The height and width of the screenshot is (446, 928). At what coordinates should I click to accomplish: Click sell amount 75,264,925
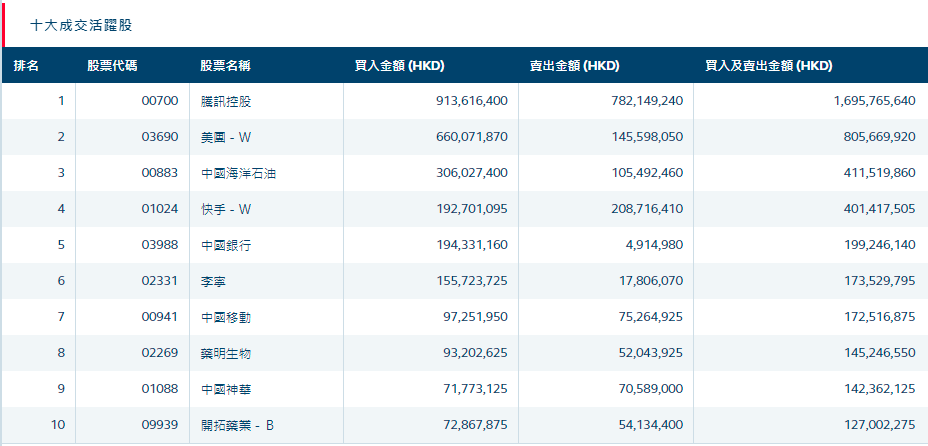point(651,318)
